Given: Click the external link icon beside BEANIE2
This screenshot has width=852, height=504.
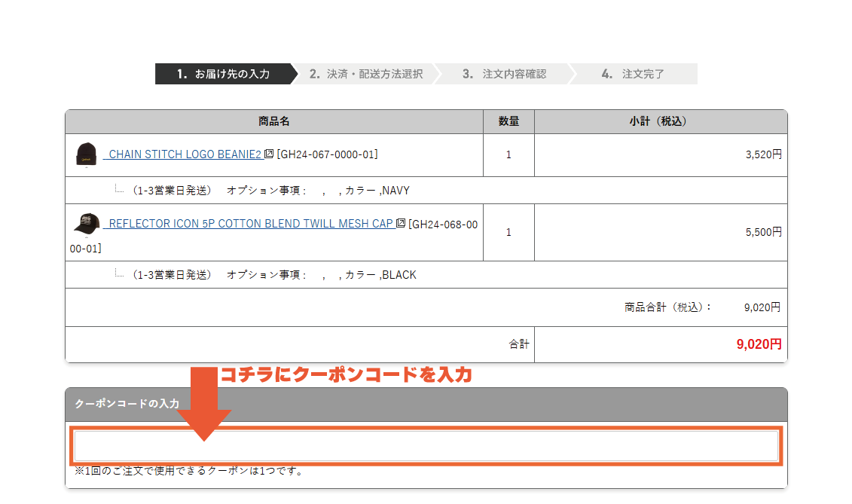Looking at the screenshot, I should (270, 154).
